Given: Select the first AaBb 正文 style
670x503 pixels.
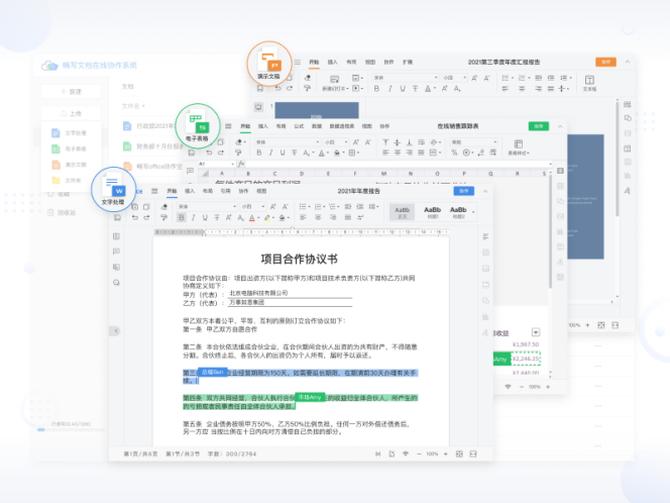Looking at the screenshot, I should [402, 212].
